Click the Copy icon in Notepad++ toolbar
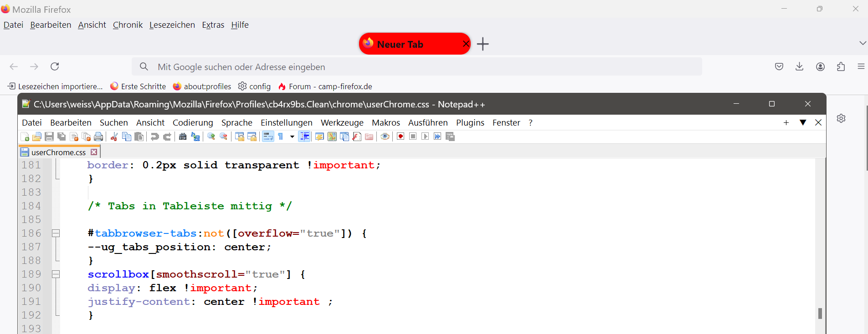This screenshot has width=868, height=334. pos(126,137)
